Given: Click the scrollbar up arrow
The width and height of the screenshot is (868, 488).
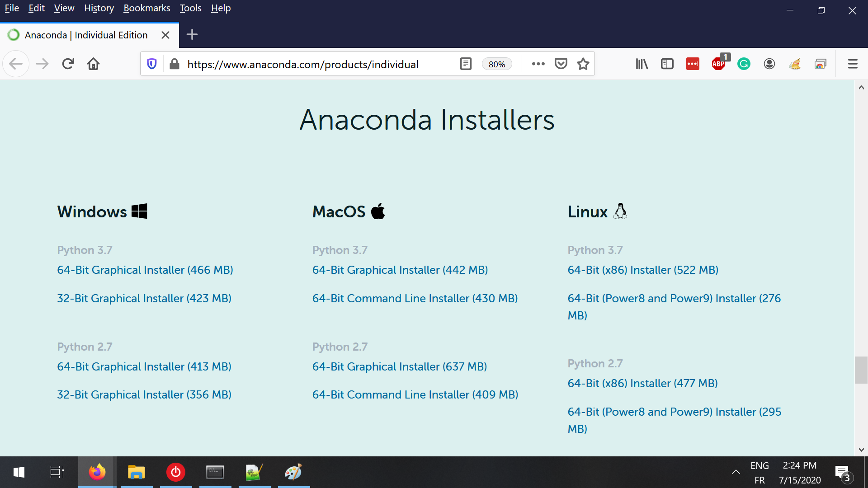Looking at the screenshot, I should (861, 88).
